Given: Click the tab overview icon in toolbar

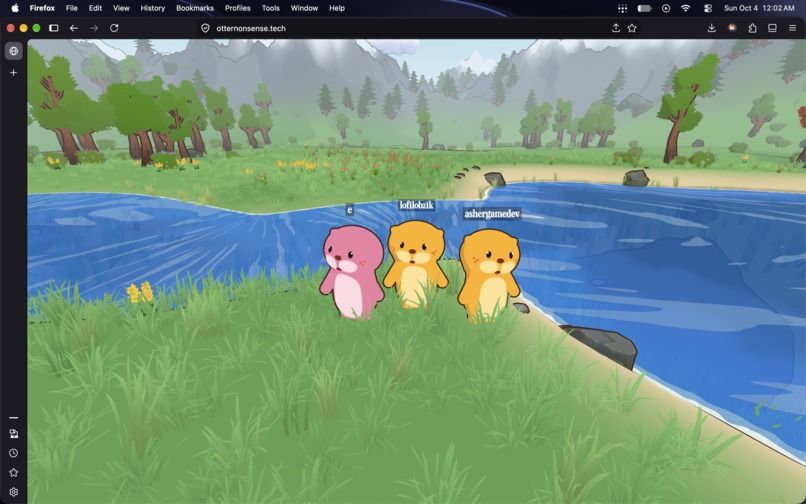Looking at the screenshot, I should (x=772, y=28).
